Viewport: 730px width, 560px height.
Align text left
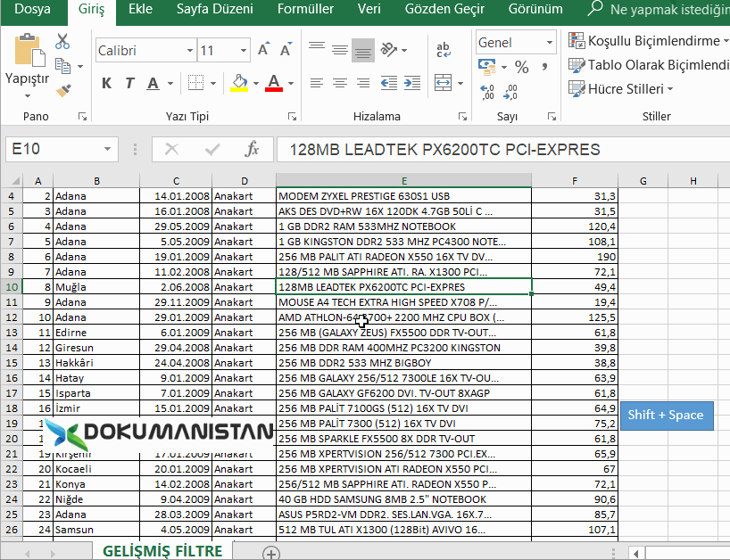(x=317, y=83)
